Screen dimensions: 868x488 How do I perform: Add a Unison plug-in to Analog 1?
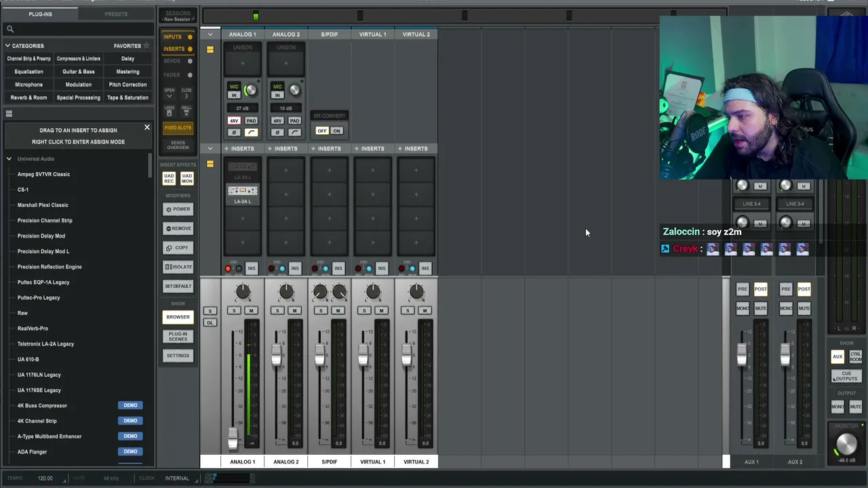pyautogui.click(x=242, y=64)
